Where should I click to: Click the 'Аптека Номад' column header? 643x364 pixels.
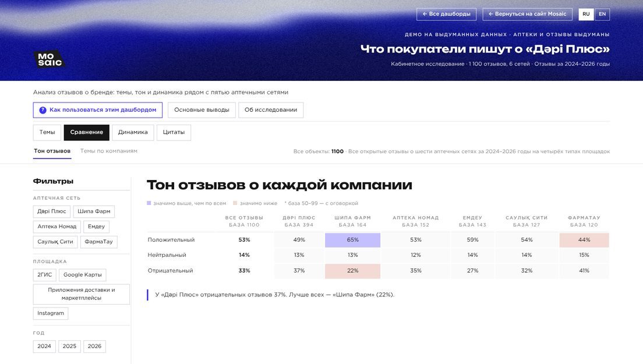(x=415, y=221)
